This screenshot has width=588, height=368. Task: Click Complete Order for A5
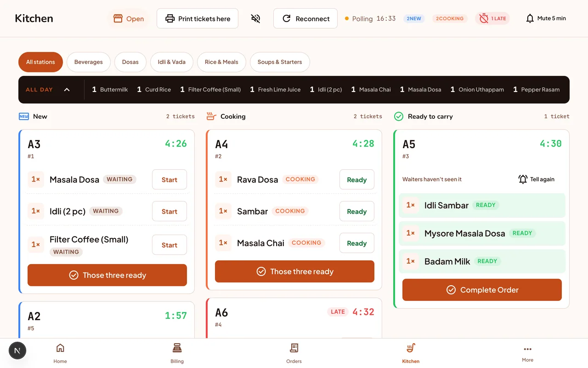click(482, 290)
